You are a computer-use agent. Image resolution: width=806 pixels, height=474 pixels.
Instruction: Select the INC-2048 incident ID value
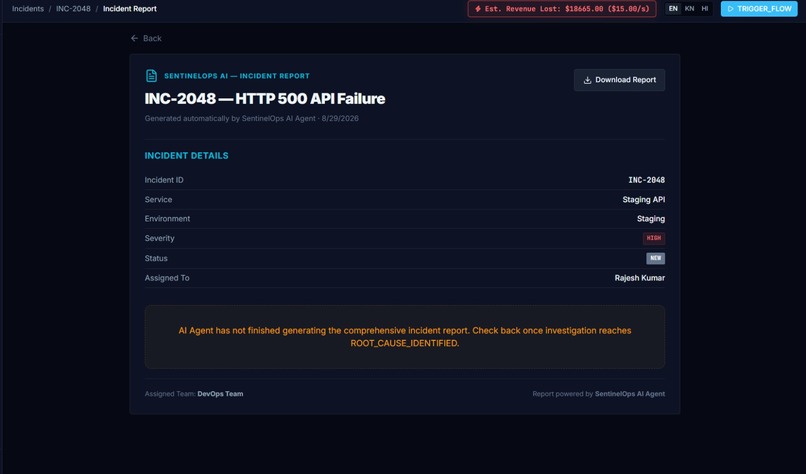647,180
